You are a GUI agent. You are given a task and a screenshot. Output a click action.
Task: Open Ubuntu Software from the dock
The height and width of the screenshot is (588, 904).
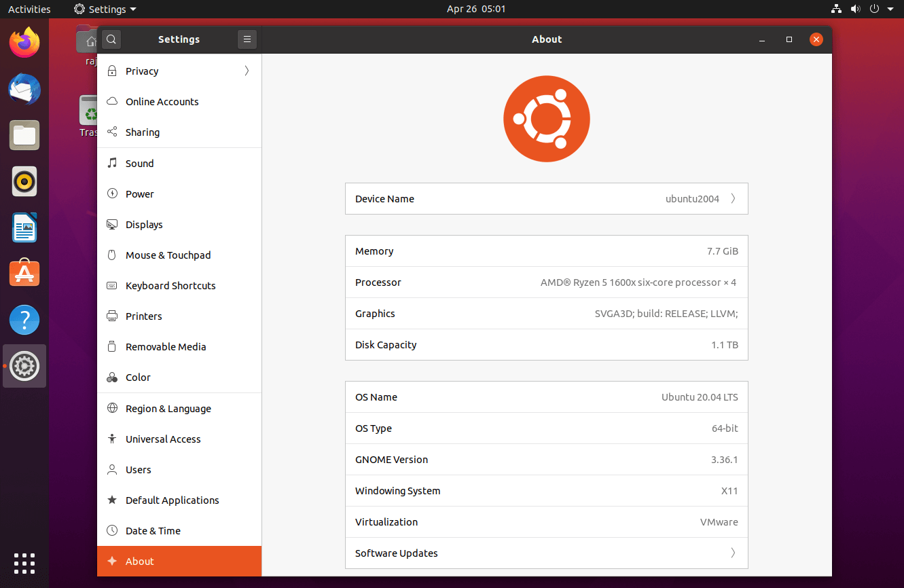(24, 274)
